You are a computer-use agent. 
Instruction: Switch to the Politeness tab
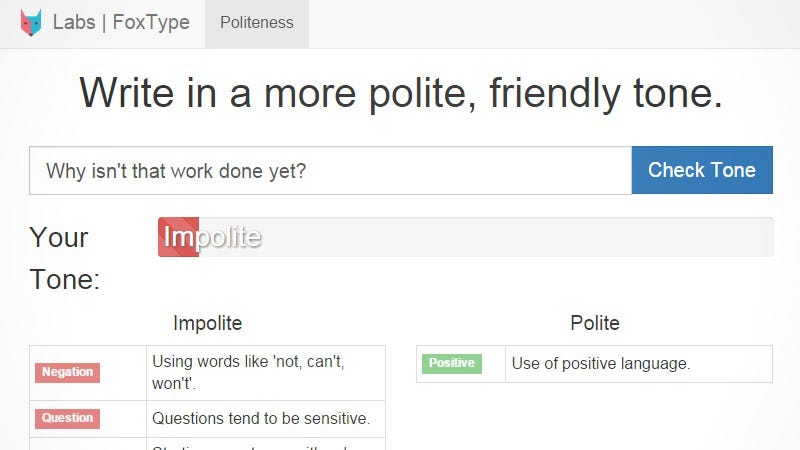click(257, 23)
